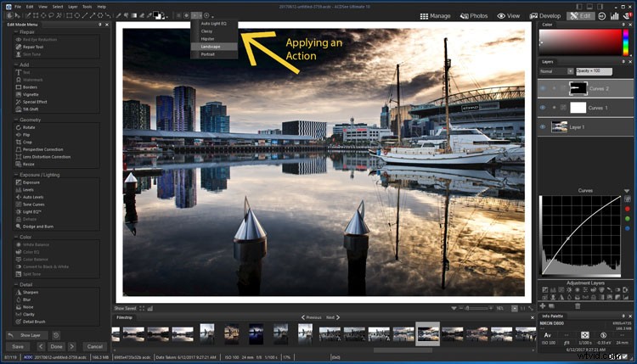Open the Layer menu
637x364 pixels.
73,7
